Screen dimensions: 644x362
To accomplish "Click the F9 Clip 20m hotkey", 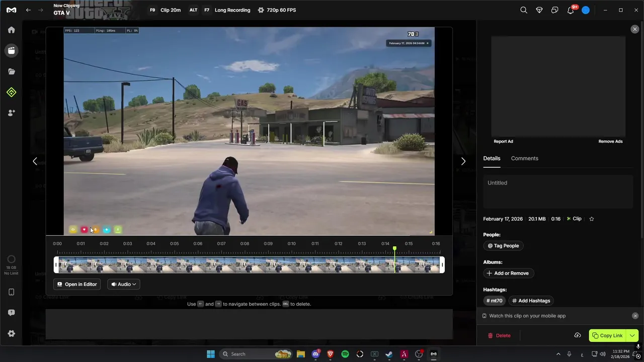I will (x=165, y=10).
